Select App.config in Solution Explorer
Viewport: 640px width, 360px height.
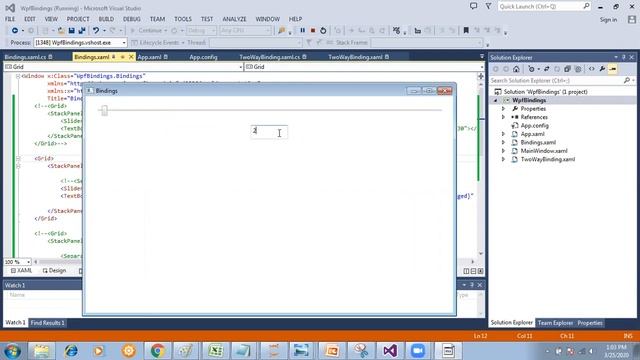click(x=534, y=126)
